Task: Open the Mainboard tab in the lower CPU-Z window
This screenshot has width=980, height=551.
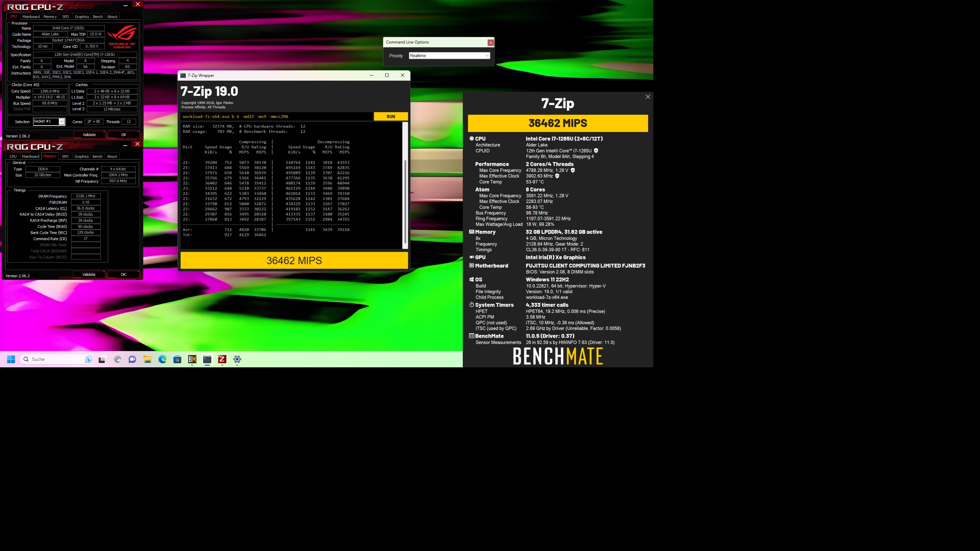Action: pyautogui.click(x=30, y=156)
